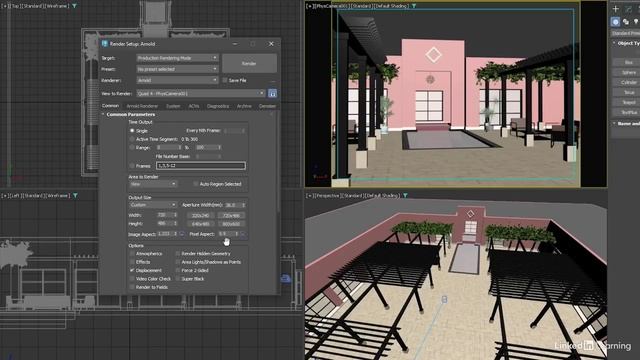640x360 pixels.
Task: Click the Render Setup window icon
Action: (x=104, y=44)
